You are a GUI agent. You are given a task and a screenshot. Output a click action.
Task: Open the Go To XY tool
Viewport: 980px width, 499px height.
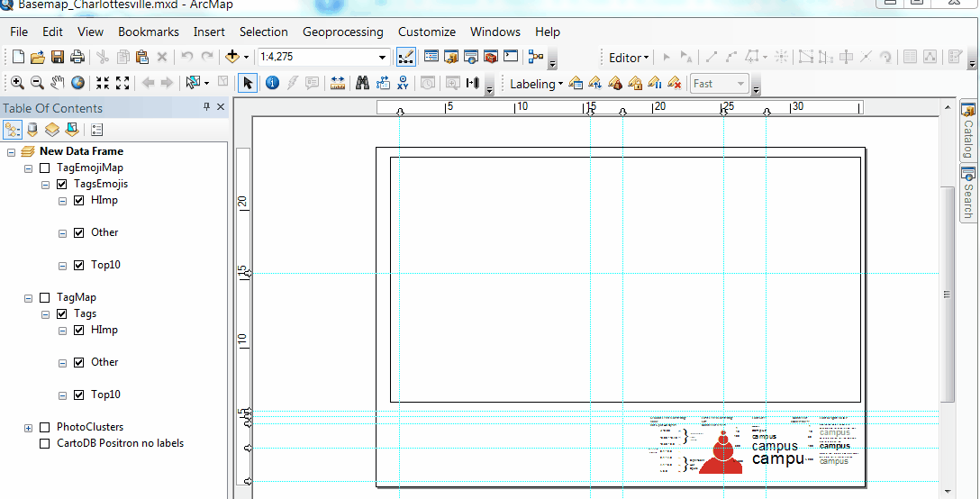pyautogui.click(x=403, y=83)
